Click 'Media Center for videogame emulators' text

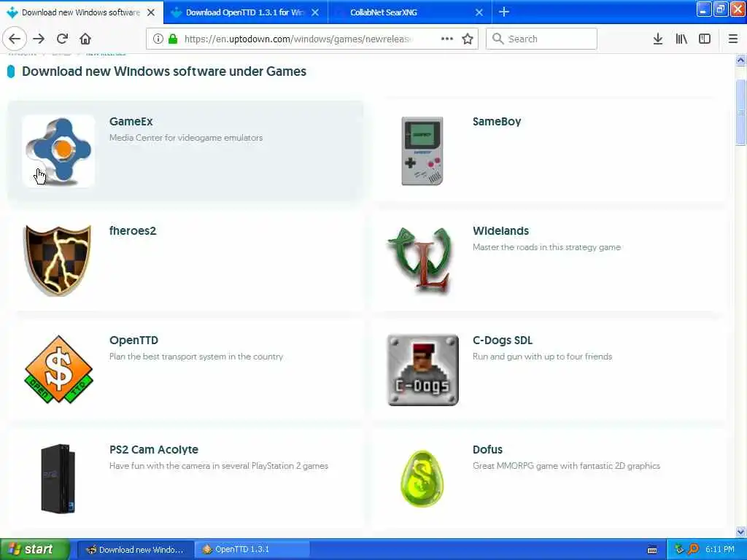[186, 138]
